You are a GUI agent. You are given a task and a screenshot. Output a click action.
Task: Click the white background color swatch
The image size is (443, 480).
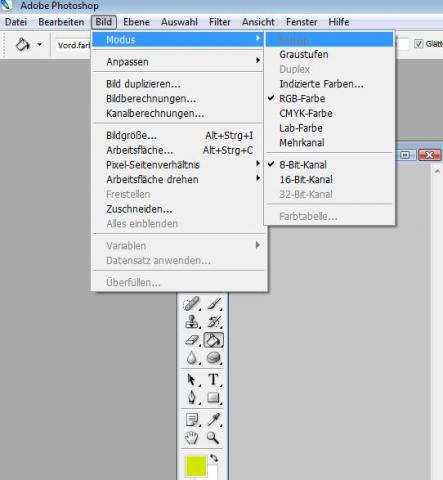point(212,473)
